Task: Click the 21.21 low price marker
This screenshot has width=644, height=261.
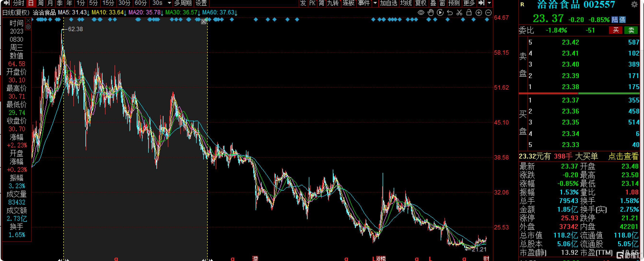Action: (x=479, y=249)
